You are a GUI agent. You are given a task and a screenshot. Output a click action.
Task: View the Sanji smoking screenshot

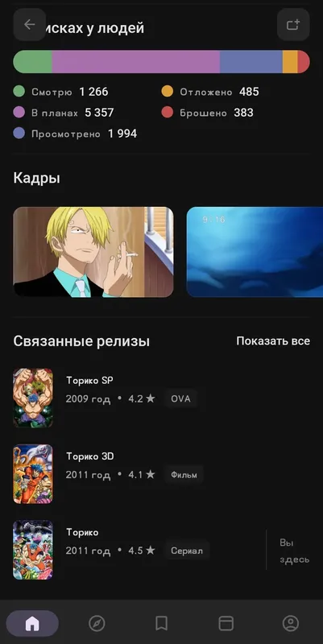[x=93, y=252]
